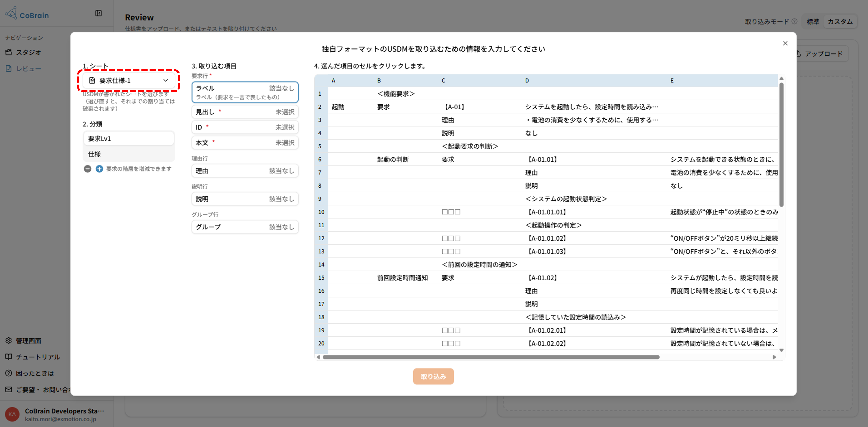Click document icon in sheet selector
This screenshot has width=868, height=427.
click(x=92, y=80)
